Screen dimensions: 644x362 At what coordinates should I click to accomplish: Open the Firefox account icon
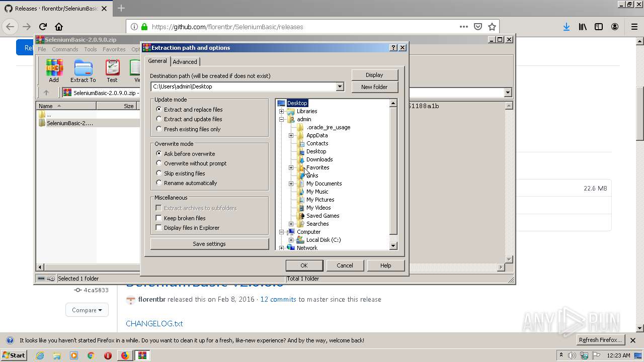coord(615,27)
